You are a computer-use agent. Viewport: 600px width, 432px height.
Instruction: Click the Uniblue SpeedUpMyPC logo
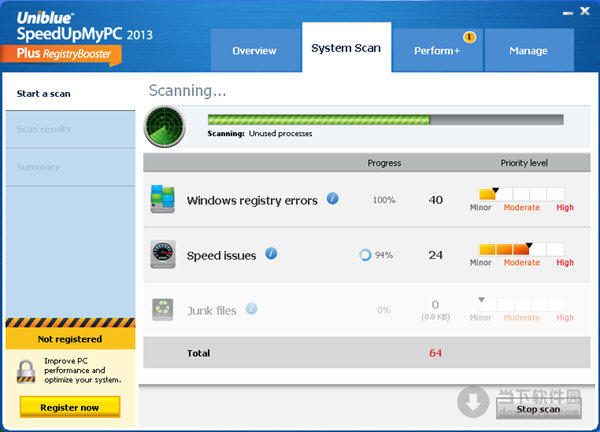click(85, 26)
